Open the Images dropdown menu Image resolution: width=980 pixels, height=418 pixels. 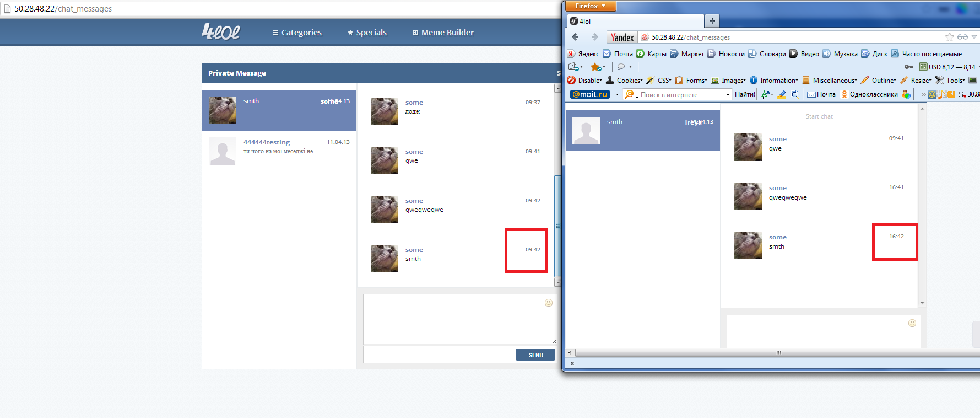tap(728, 80)
